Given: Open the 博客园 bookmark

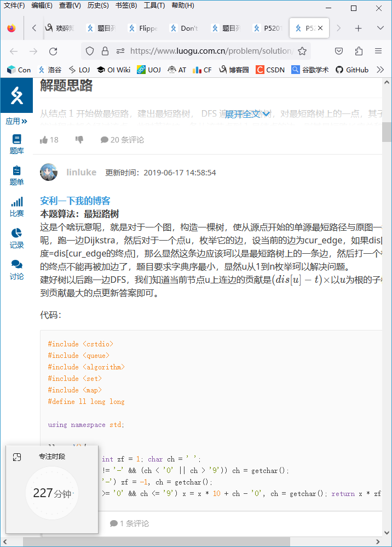Looking at the screenshot, I should tap(233, 70).
